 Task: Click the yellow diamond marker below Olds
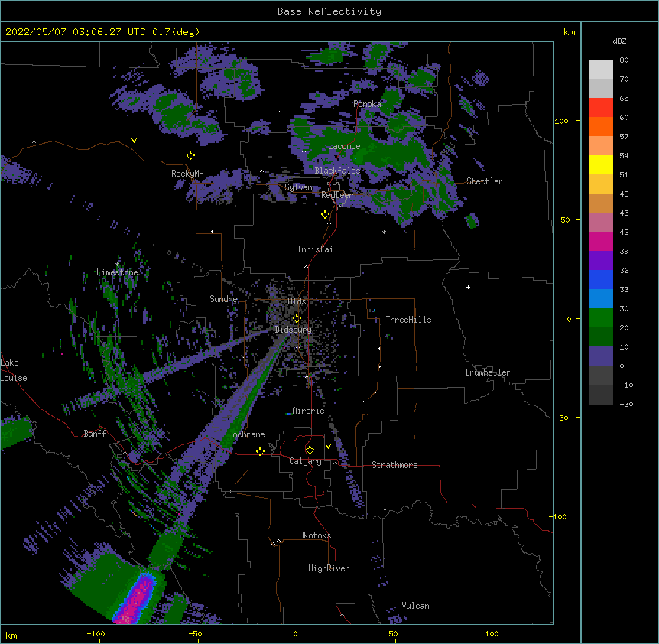[x=297, y=319]
